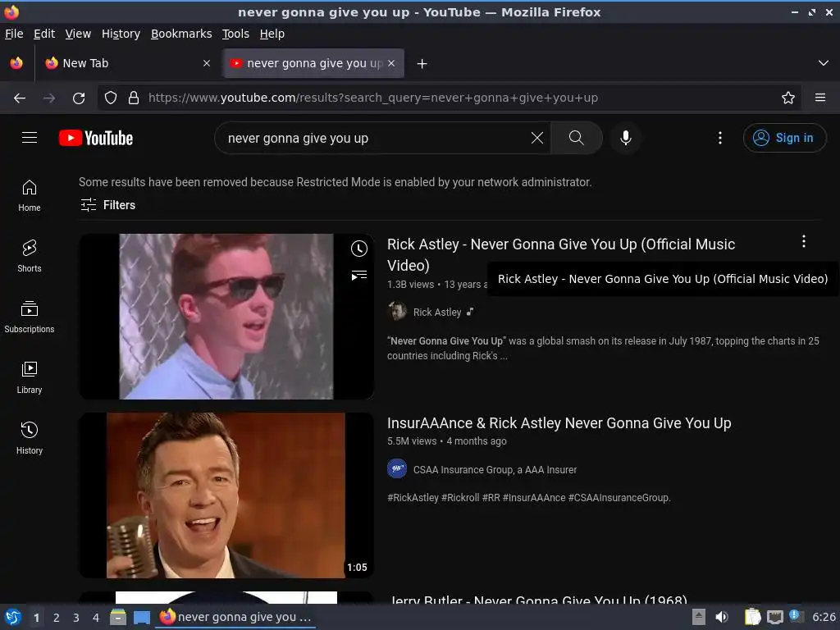Click the volume speaker tray icon
Screen dimensions: 840x630
(x=722, y=617)
